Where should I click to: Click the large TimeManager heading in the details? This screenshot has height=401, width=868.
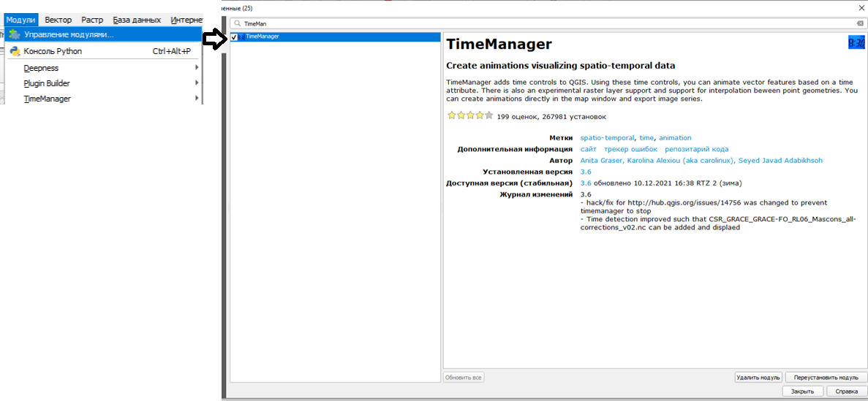499,45
